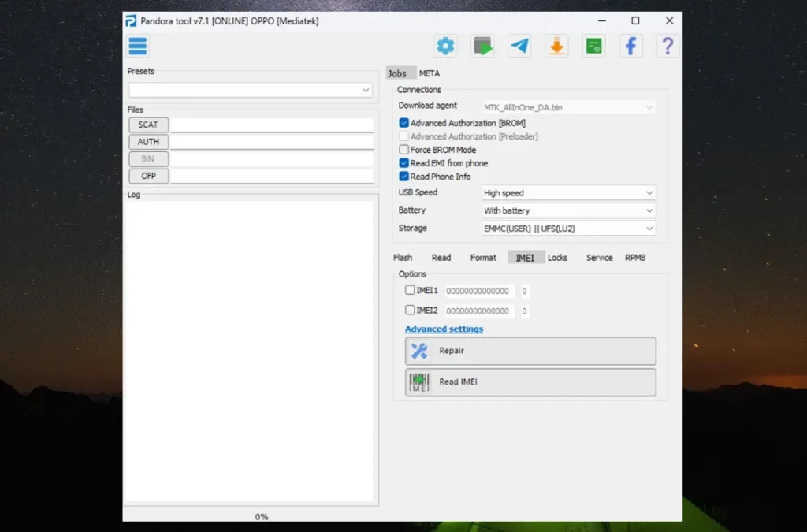Open the Format tab
Image resolution: width=807 pixels, height=532 pixels.
click(x=483, y=257)
